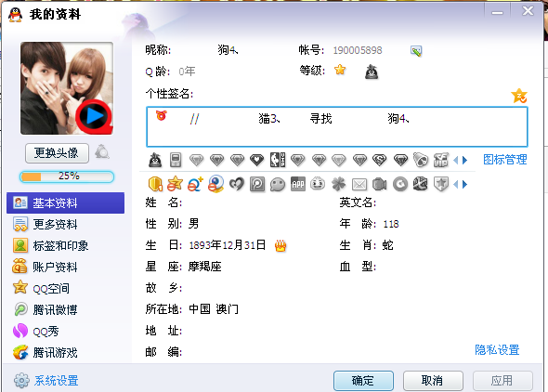The image size is (548, 392).
Task: Open 隐私设置 link
Action: (497, 349)
